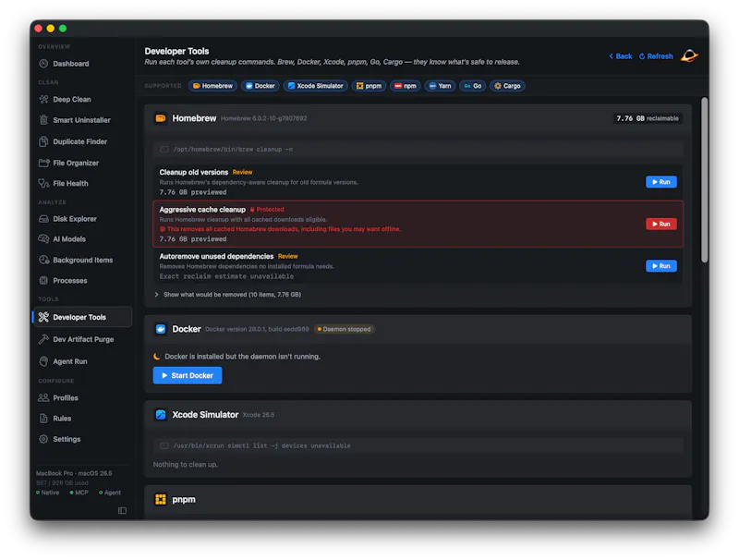Jump to Homebrew supported tag

tap(212, 86)
